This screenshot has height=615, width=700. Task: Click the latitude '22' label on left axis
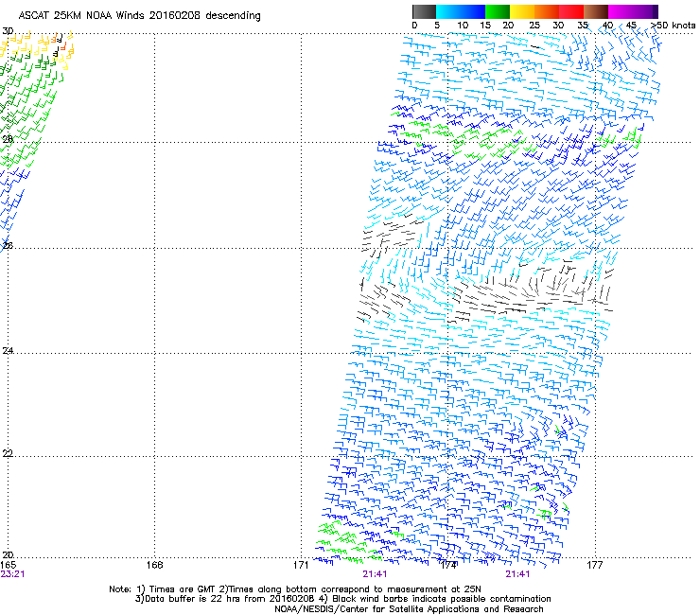tap(8, 453)
